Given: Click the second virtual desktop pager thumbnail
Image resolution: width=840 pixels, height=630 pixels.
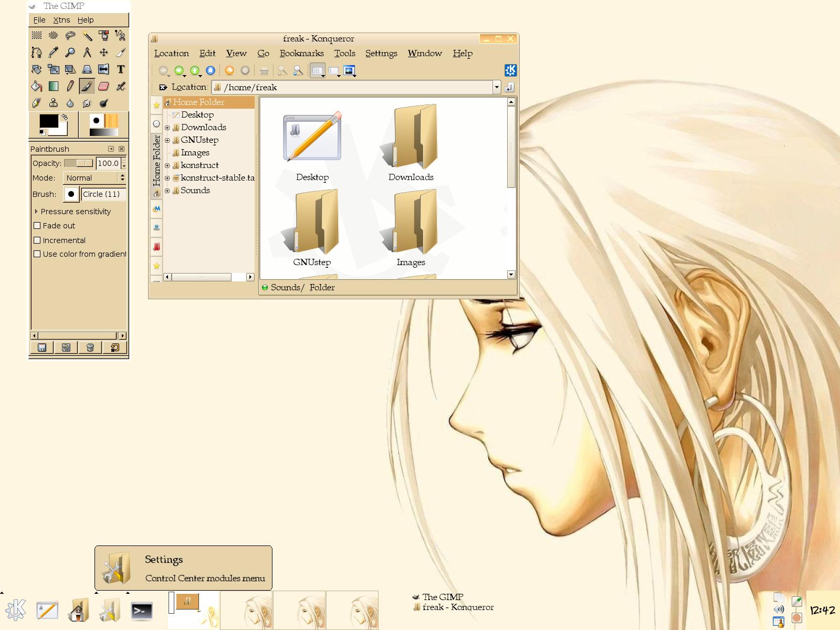Looking at the screenshot, I should (x=246, y=610).
